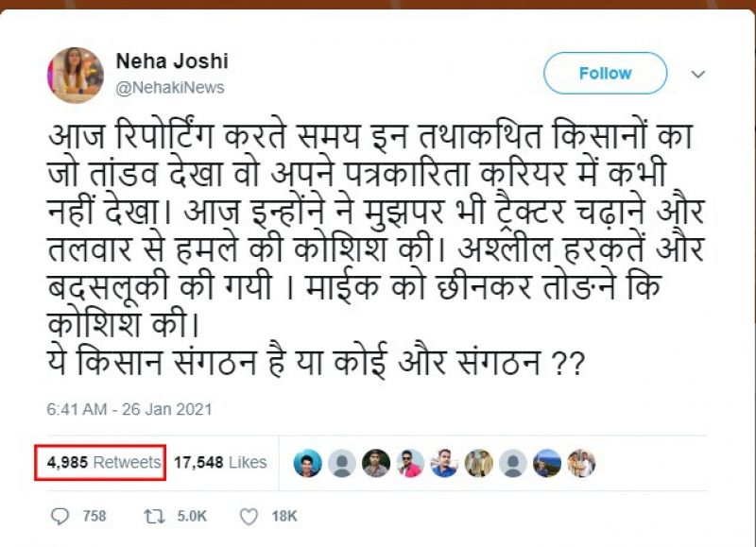Image resolution: width=756 pixels, height=547 pixels.
Task: Open the fifth liker avatar with blue shirt
Action: (444, 463)
